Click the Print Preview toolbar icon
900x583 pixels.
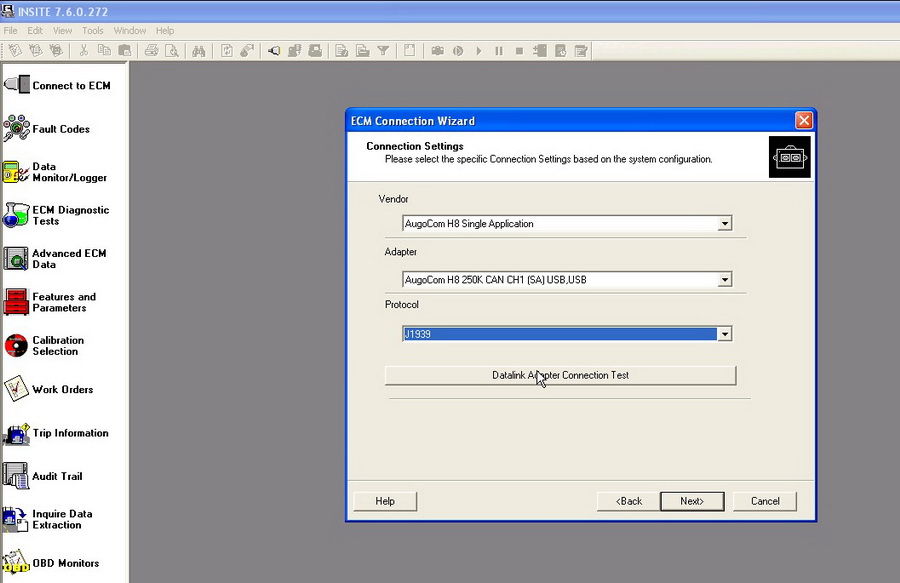(172, 50)
